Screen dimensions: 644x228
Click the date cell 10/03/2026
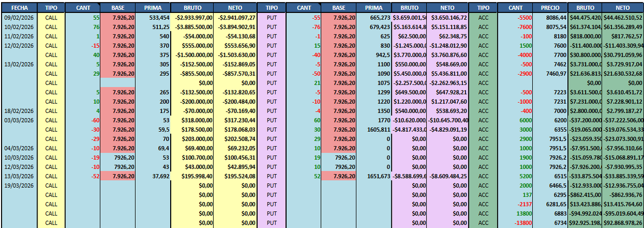(x=19, y=157)
